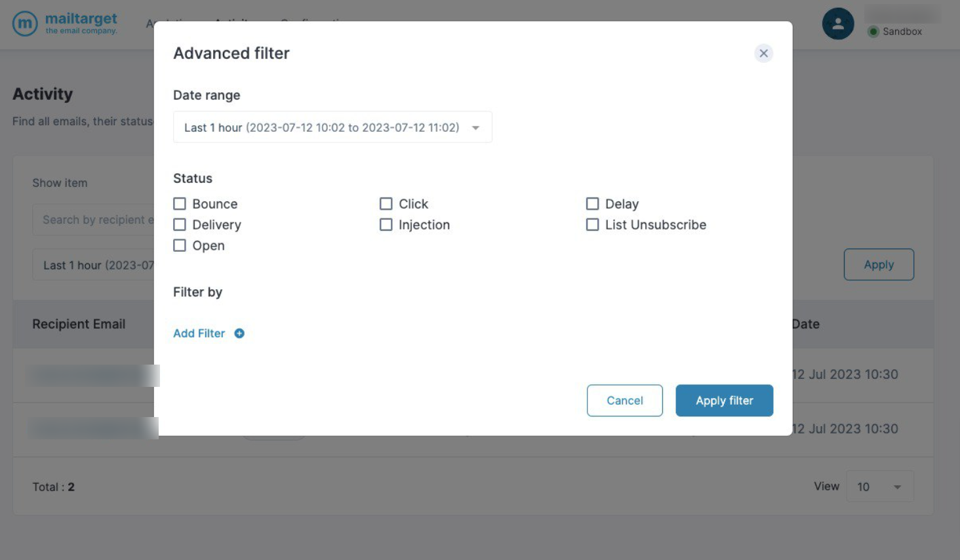Viewport: 960px width, 560px height.
Task: Enable the Bounce status checkbox
Action: click(180, 204)
